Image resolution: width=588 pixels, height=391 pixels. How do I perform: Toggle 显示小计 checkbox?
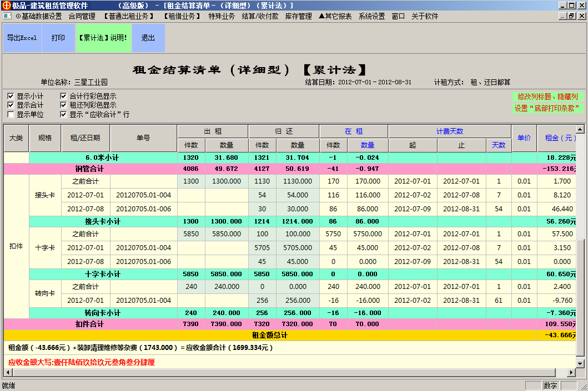click(x=11, y=97)
